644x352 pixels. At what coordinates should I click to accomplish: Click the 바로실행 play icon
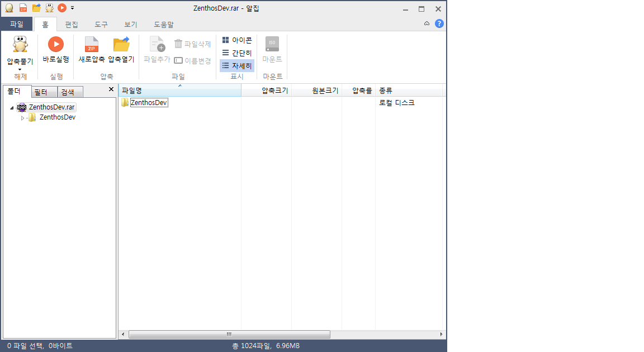click(56, 44)
